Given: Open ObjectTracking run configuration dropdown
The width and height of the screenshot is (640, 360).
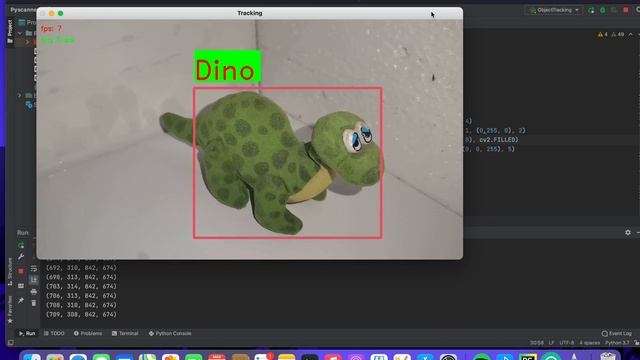Looking at the screenshot, I should coord(554,10).
